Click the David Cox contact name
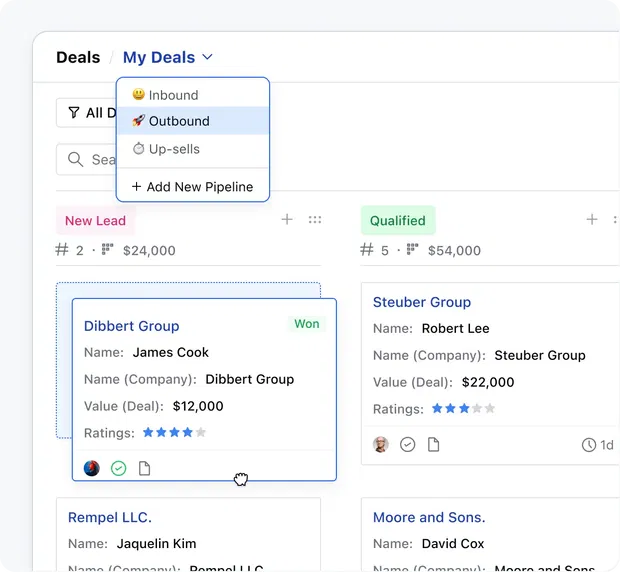Viewport: 620px width, 572px height. click(x=453, y=544)
